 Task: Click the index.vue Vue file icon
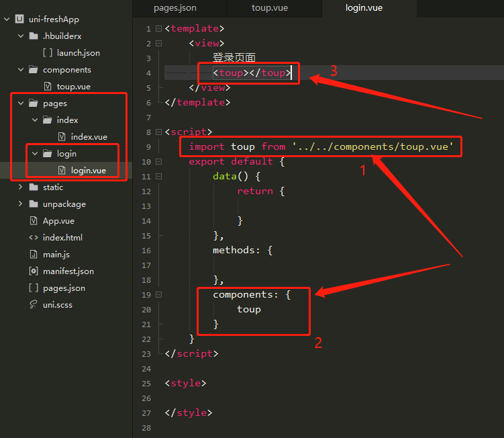pyautogui.click(x=62, y=137)
